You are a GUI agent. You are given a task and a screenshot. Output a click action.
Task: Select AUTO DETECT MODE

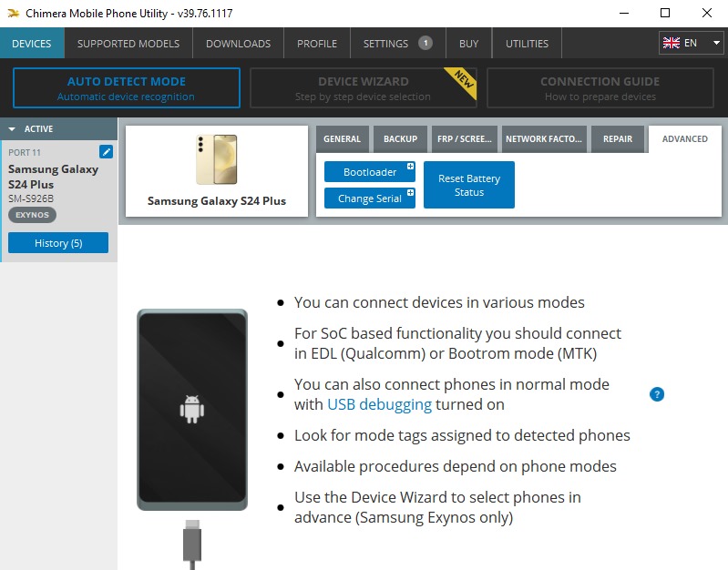[127, 87]
